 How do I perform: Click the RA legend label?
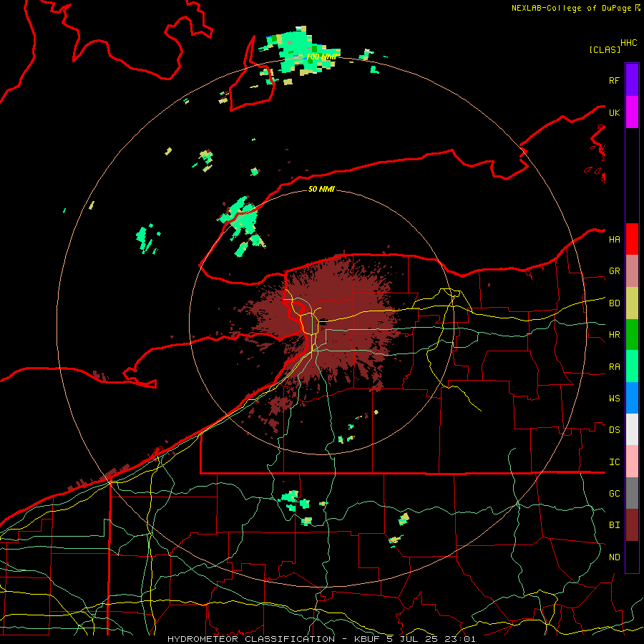[614, 366]
